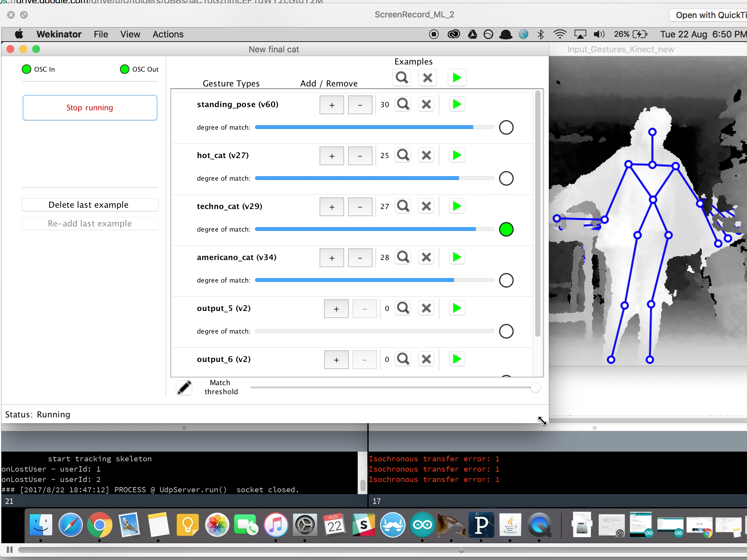The image size is (747, 560).
Task: Click the Examples view magnifier above the list
Action: click(x=402, y=78)
